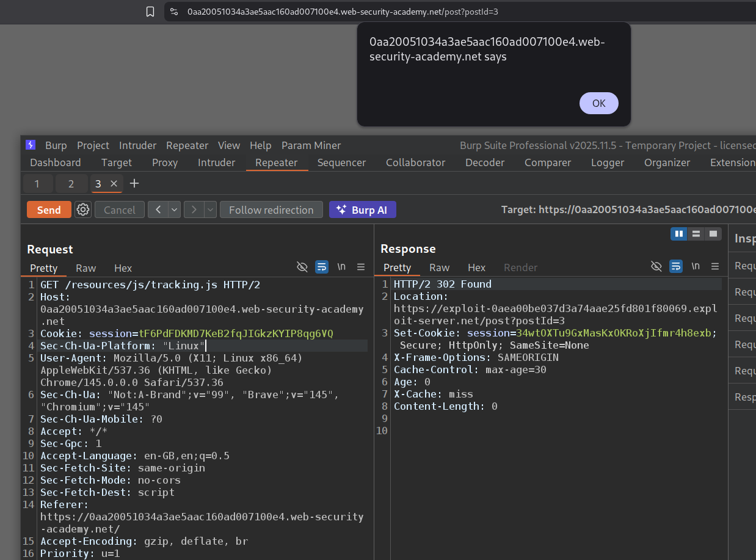The width and height of the screenshot is (756, 560).
Task: Expand the back history dropdown arrow
Action: coord(175,210)
